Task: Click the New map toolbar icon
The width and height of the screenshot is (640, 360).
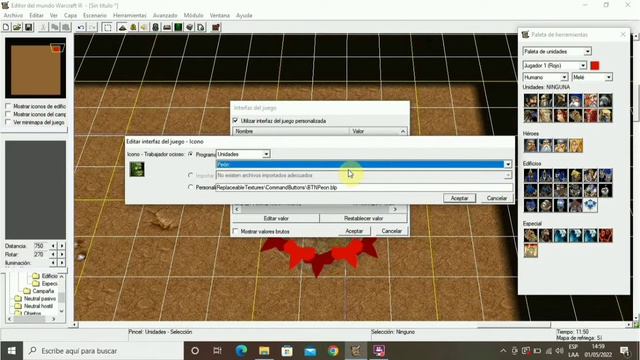Action: 6,27
